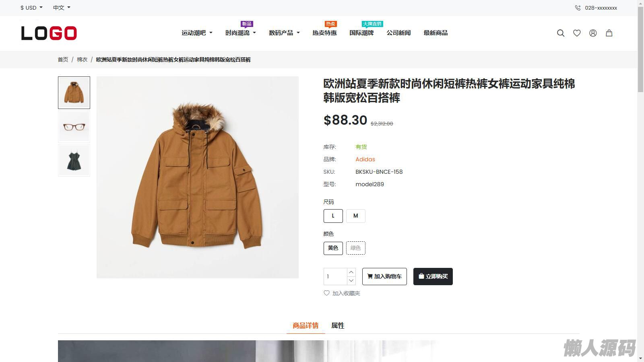
Task: Expand the 运动潮吧 menu dropdown
Action: pos(197,33)
